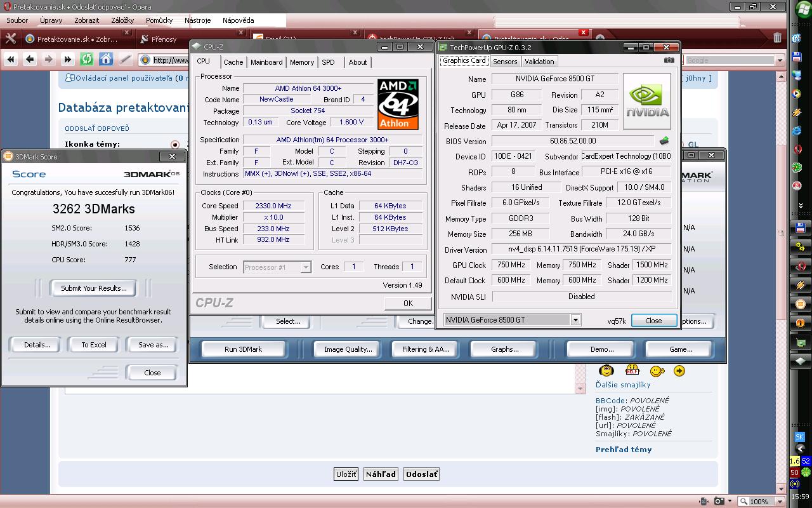This screenshot has height=508, width=812.
Task: Open the Ďalšie smajlíky link
Action: click(x=623, y=385)
